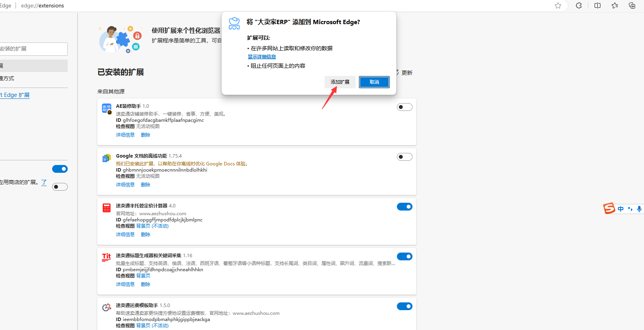Click 删除 for Google 文档的离线功能
This screenshot has width=644, height=330.
pos(146,185)
